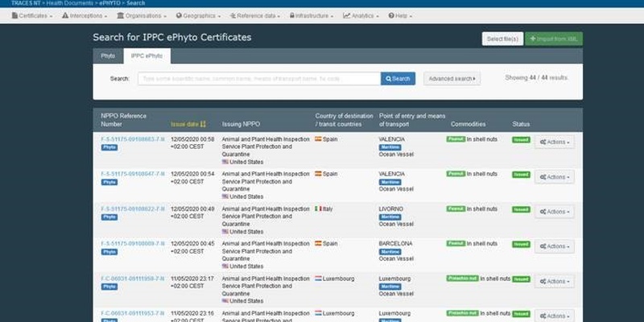Screen dimensions: 644x322
Task: Open the Analytics menu
Action: 361,16
